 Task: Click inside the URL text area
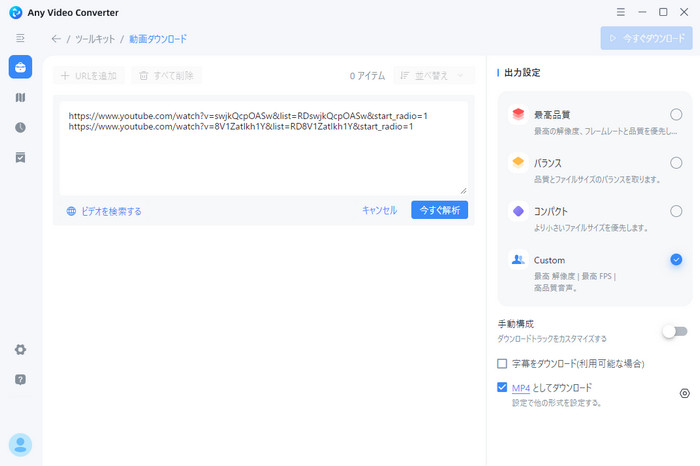click(263, 148)
